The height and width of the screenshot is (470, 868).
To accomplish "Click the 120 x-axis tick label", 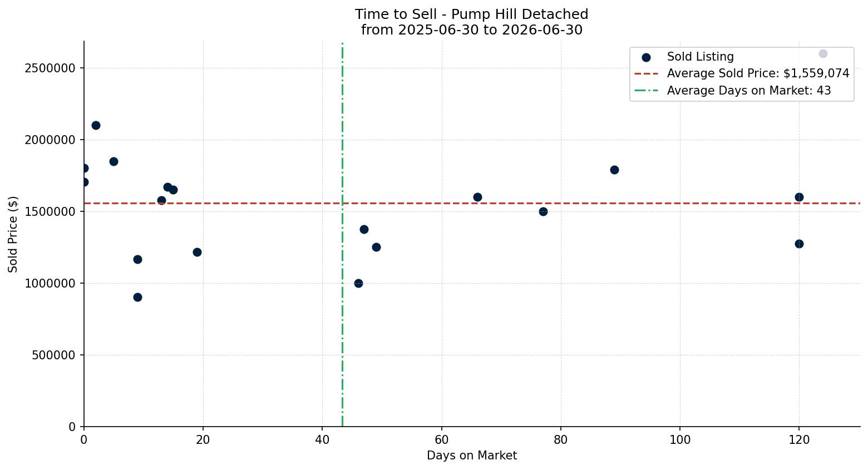I will pos(799,439).
